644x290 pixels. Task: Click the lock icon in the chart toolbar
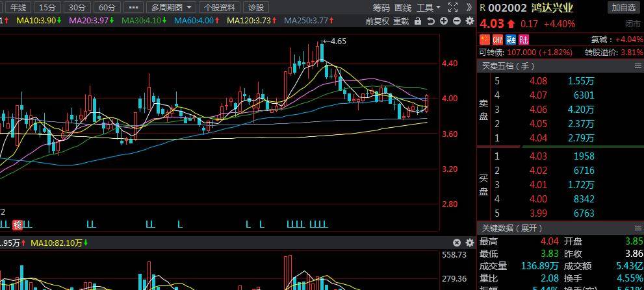point(418,21)
